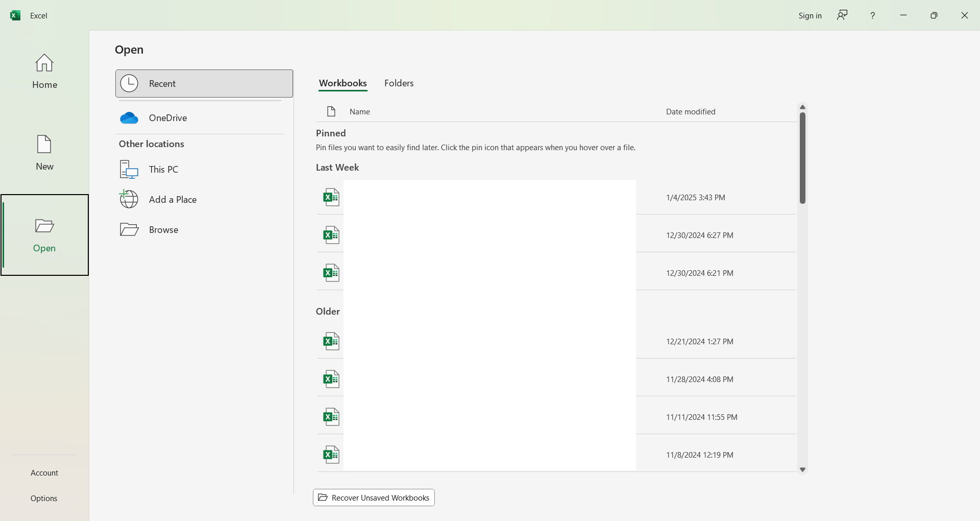Open Excel Options
The height and width of the screenshot is (521, 980).
click(44, 498)
